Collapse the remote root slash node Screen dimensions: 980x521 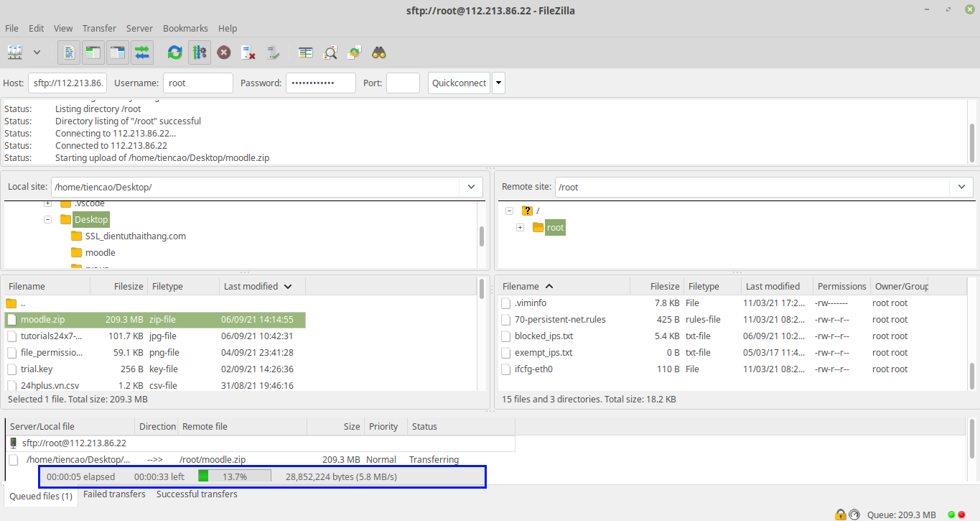click(x=509, y=211)
